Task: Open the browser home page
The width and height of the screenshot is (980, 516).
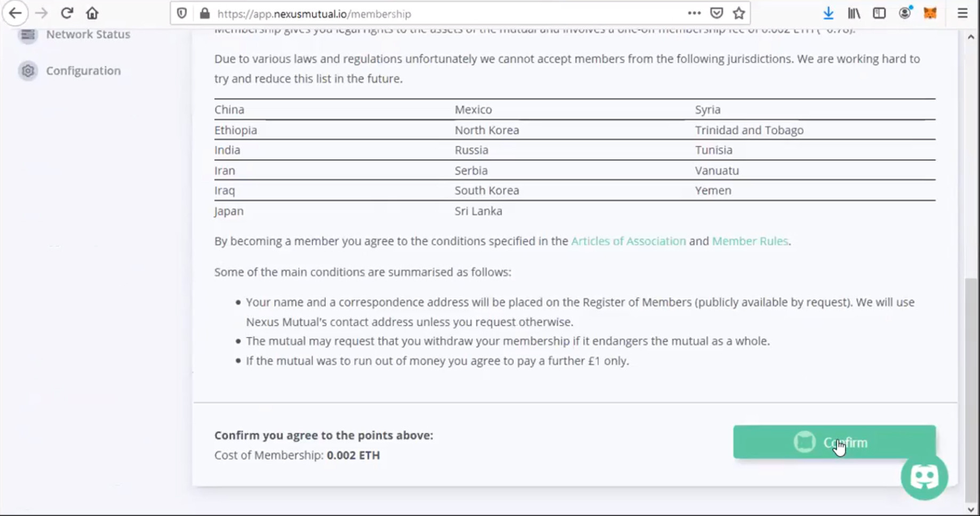Action: [x=92, y=13]
